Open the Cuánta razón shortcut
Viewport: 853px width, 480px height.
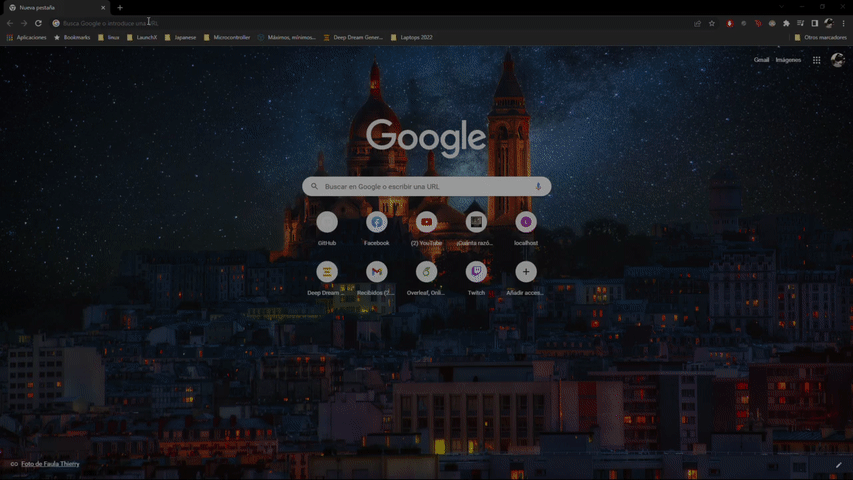coord(476,229)
